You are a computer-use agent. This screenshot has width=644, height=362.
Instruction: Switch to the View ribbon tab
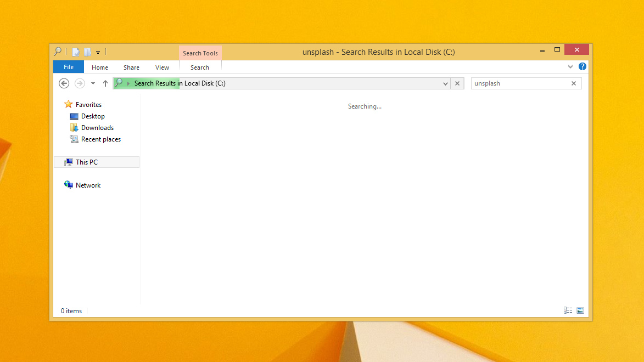click(162, 67)
